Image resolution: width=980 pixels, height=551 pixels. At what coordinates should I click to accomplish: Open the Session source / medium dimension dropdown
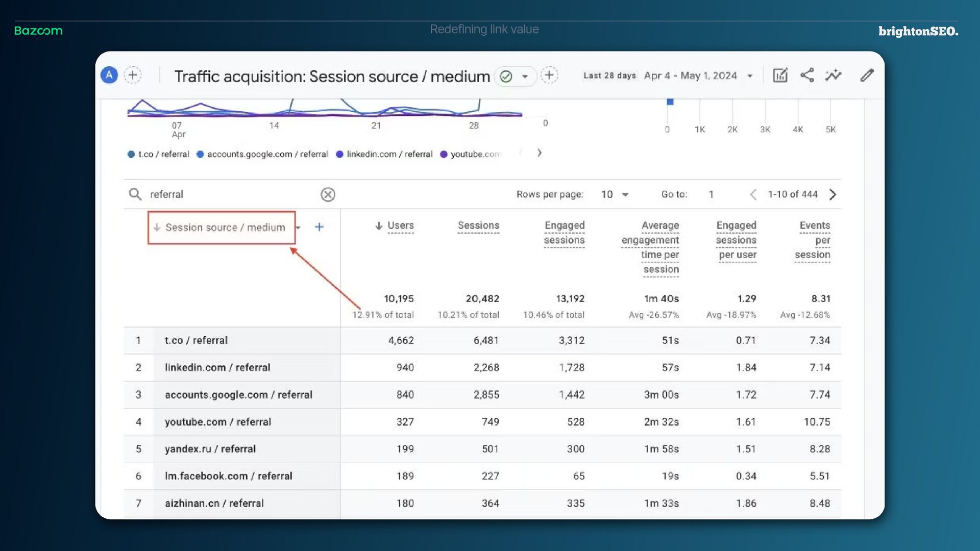(x=299, y=228)
